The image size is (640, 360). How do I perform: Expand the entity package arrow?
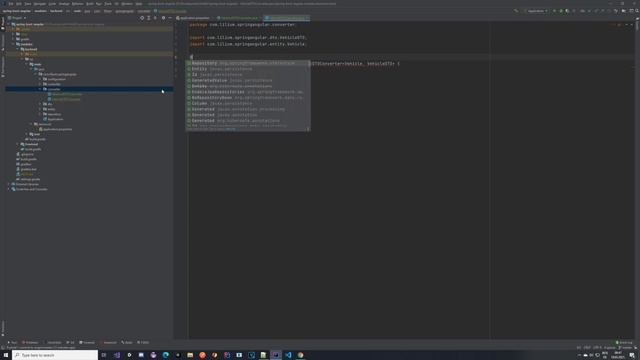pyautogui.click(x=40, y=109)
